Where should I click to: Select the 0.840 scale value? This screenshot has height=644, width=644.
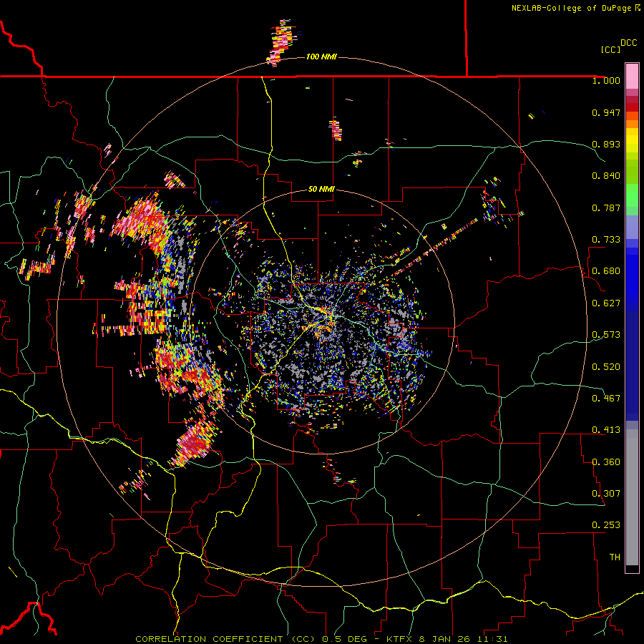point(606,176)
